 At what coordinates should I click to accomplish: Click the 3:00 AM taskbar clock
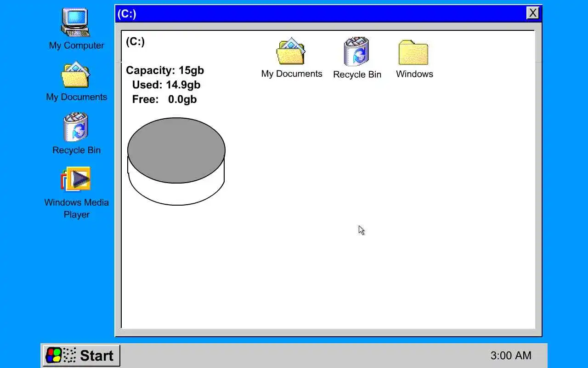pyautogui.click(x=511, y=356)
